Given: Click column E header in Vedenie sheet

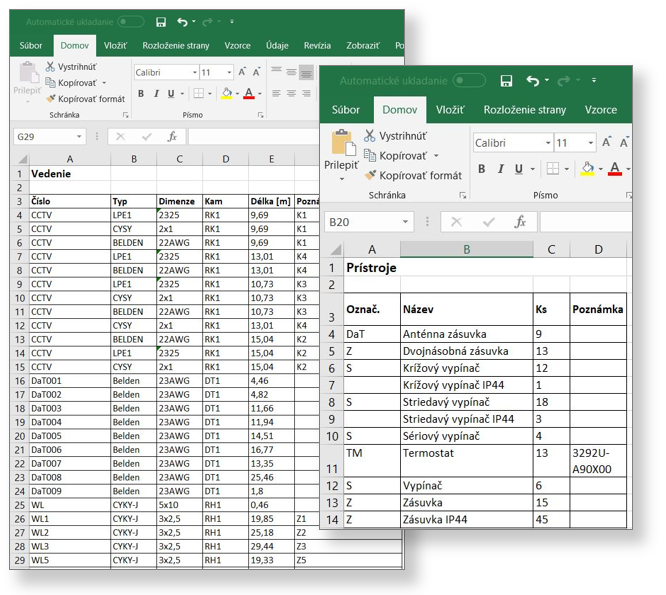Looking at the screenshot, I should tap(271, 159).
